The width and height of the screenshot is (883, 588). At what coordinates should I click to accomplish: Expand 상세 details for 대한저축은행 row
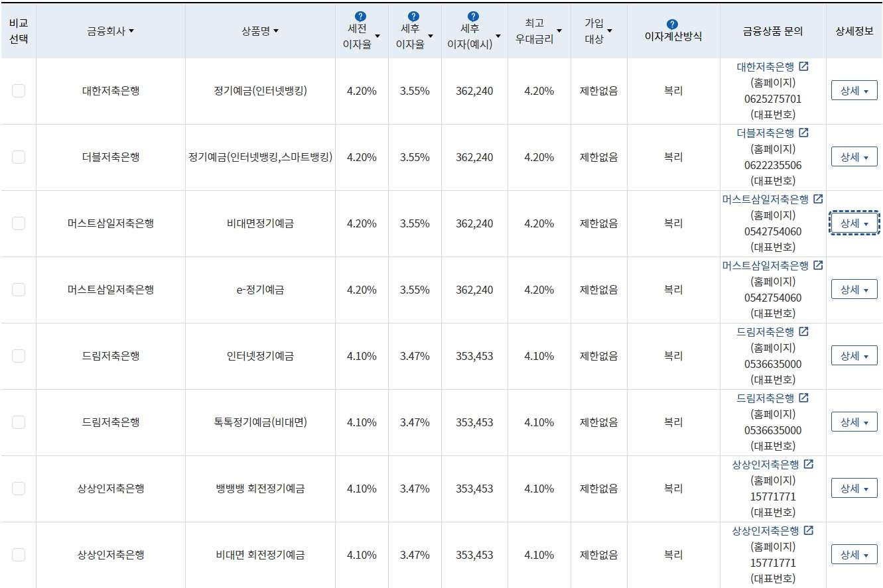[854, 91]
